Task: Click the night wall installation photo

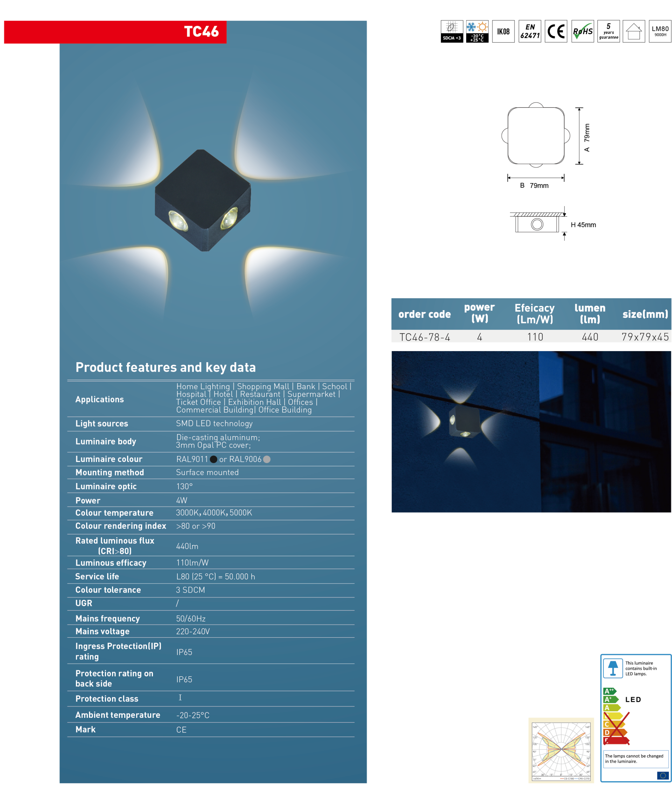Action: 531,432
